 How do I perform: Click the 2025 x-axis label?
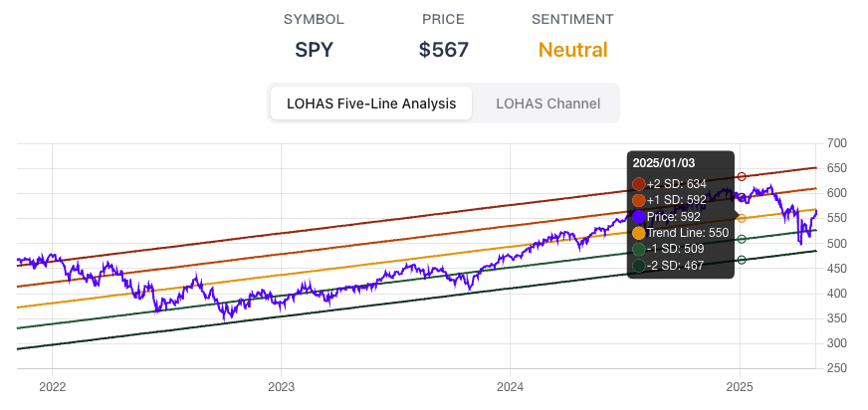[741, 386]
